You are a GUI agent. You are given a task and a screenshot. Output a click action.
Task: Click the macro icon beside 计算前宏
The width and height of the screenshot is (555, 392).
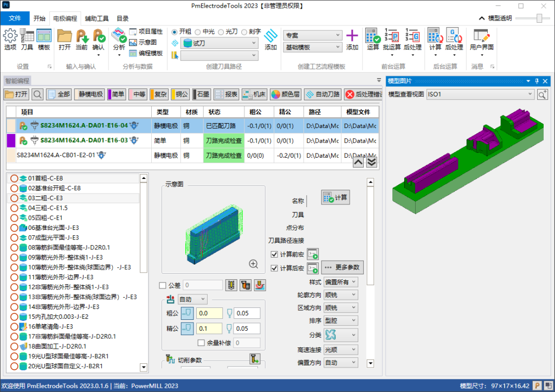point(313,254)
